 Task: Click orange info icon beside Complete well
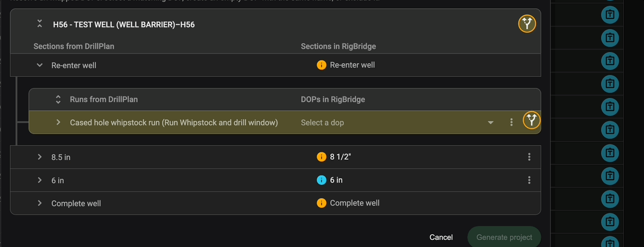[321, 203]
